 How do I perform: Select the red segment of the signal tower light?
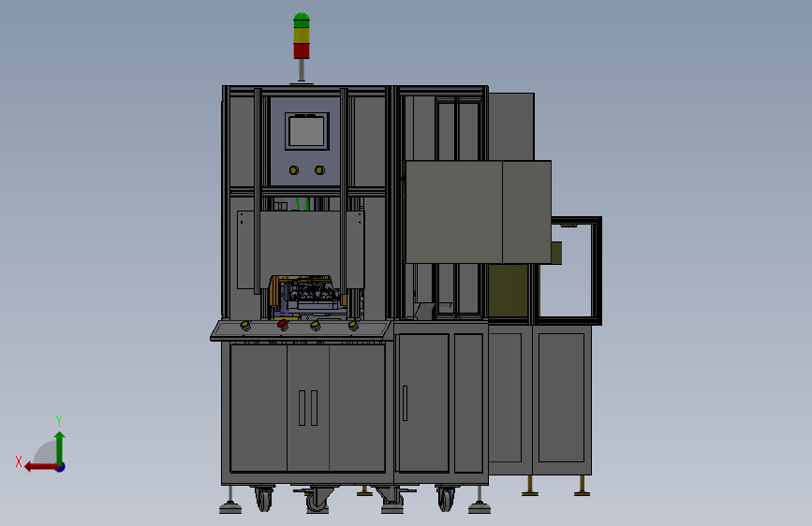(302, 51)
